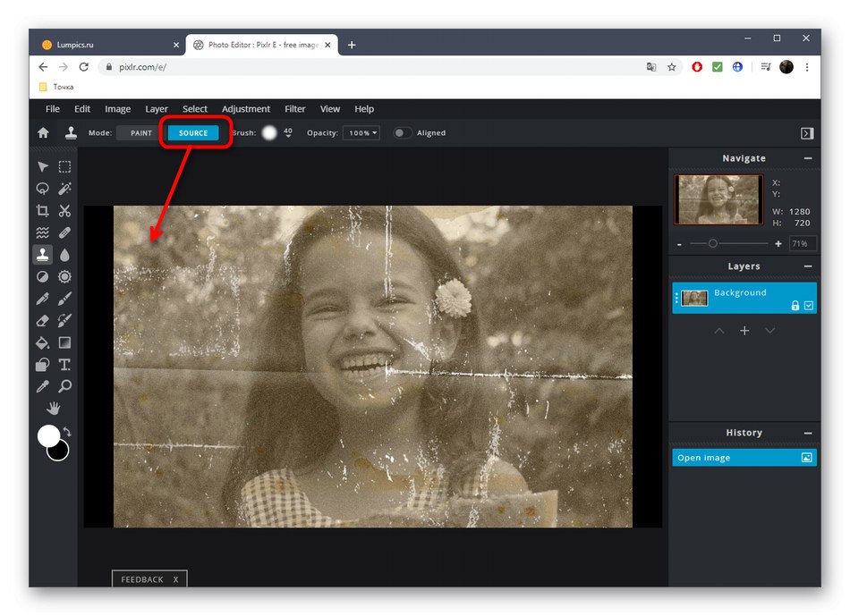Screen dimensions: 850x616
Task: Select the Magic Wand tool
Action: pyautogui.click(x=64, y=189)
